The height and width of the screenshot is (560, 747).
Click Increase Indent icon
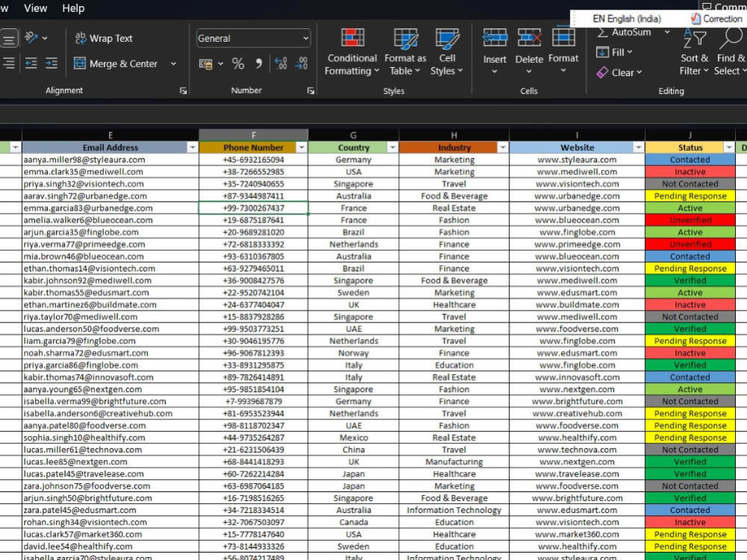(52, 63)
